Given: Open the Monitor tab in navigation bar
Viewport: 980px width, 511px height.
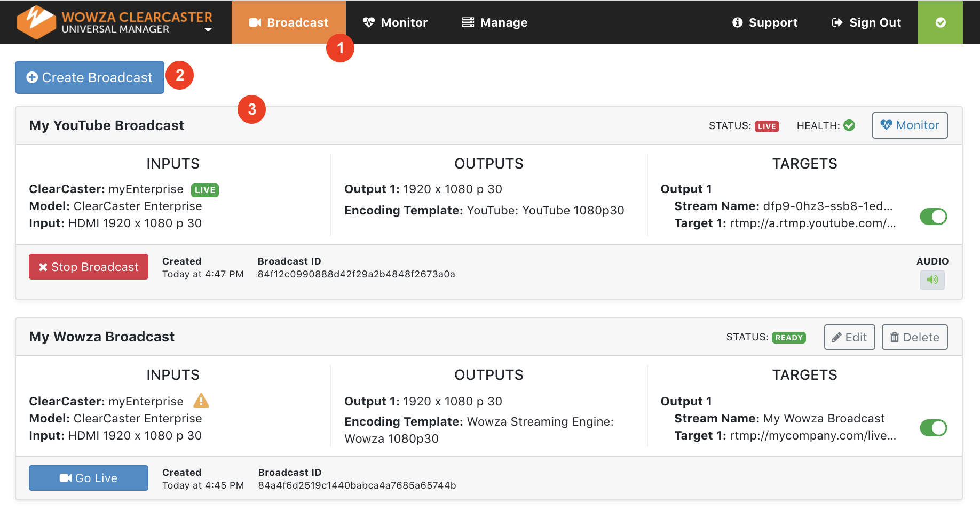Looking at the screenshot, I should tap(395, 22).
